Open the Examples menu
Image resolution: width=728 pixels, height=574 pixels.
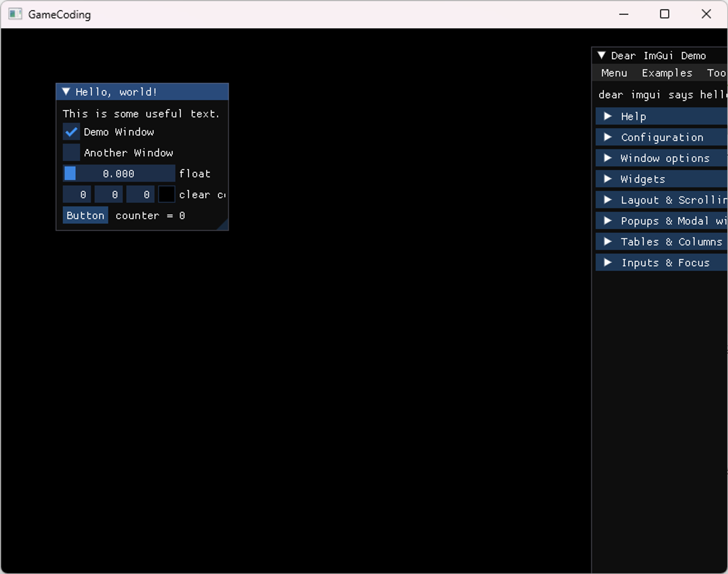(667, 73)
